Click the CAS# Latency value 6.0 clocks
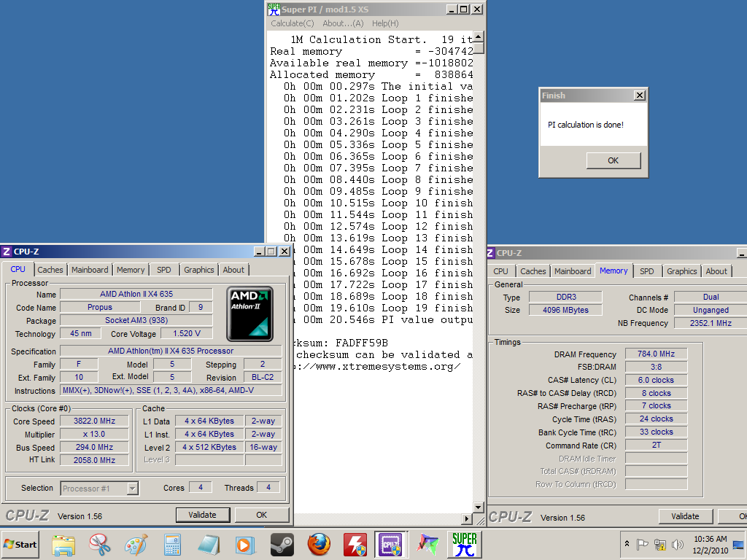 tap(656, 380)
